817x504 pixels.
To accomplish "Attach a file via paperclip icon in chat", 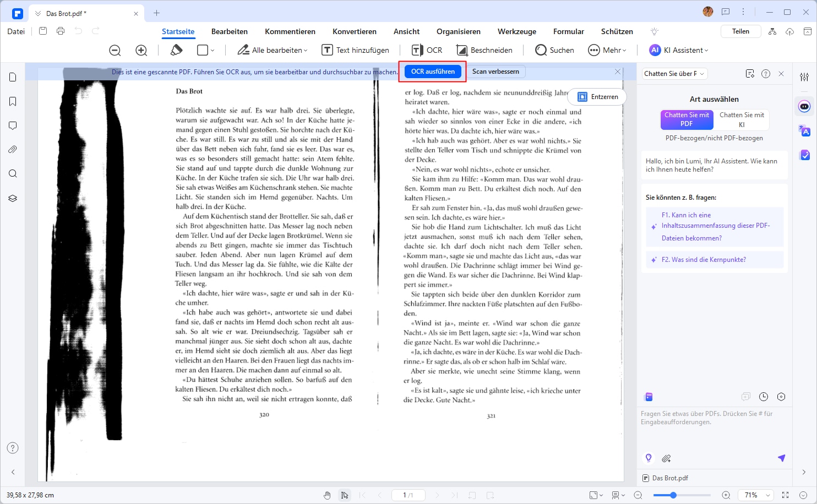I will (666, 458).
